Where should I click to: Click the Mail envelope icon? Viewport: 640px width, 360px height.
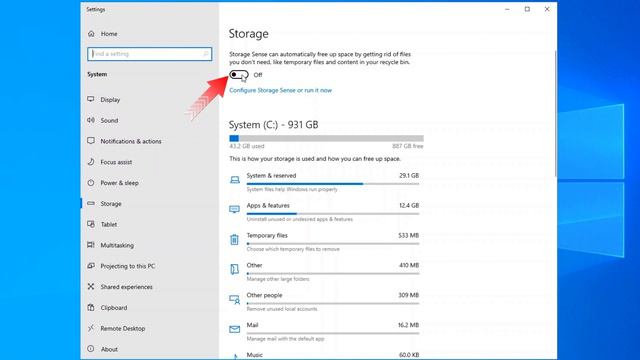(x=235, y=329)
